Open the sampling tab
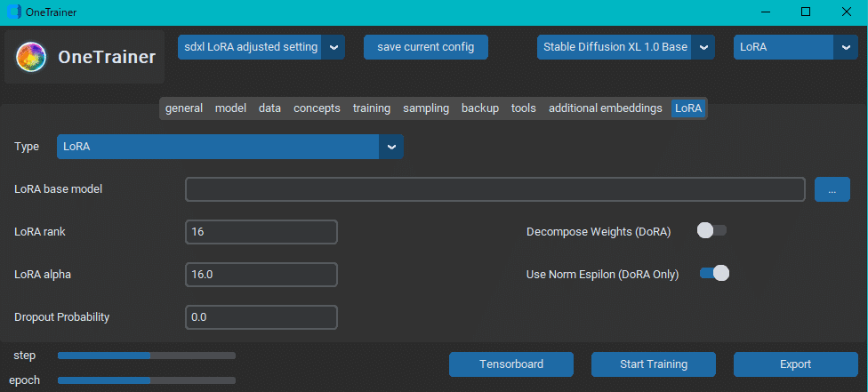The width and height of the screenshot is (868, 392). 426,108
